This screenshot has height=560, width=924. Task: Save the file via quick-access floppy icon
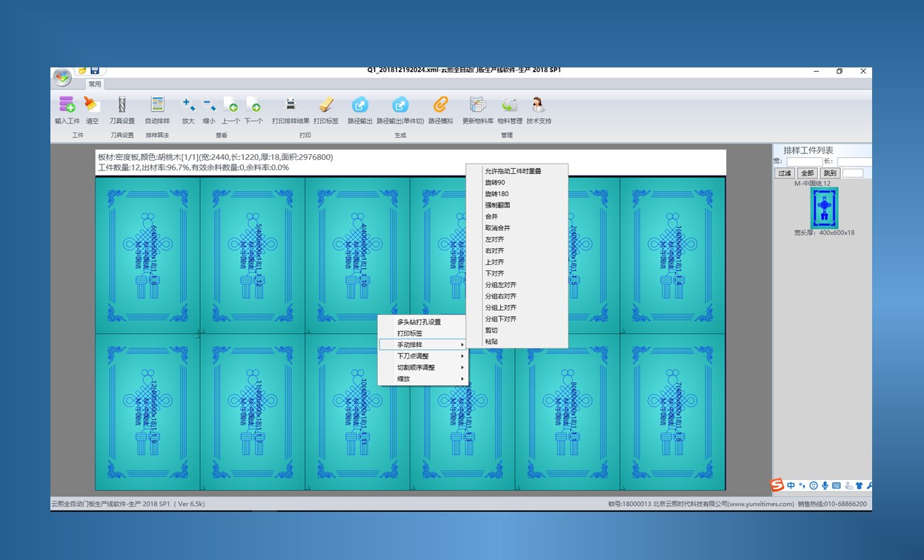point(95,71)
